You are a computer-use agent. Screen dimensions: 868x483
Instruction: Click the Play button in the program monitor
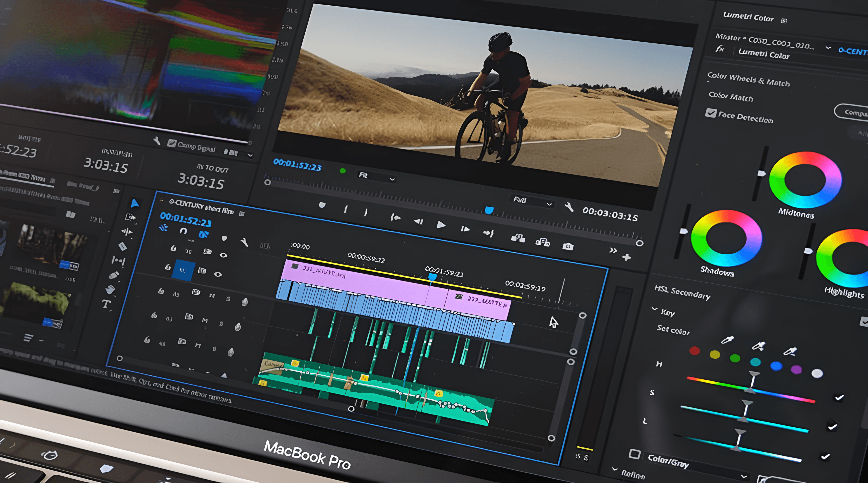[441, 225]
